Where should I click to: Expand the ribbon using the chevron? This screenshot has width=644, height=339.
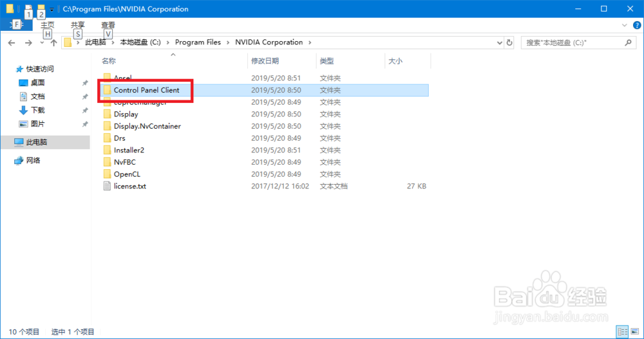click(x=624, y=26)
